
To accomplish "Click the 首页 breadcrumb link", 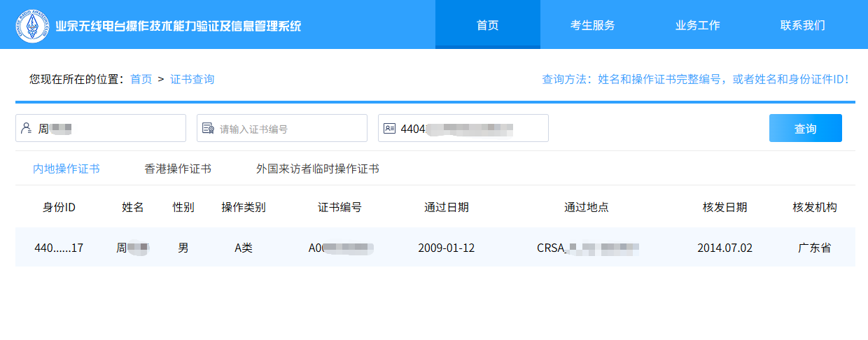I will 141,79.
